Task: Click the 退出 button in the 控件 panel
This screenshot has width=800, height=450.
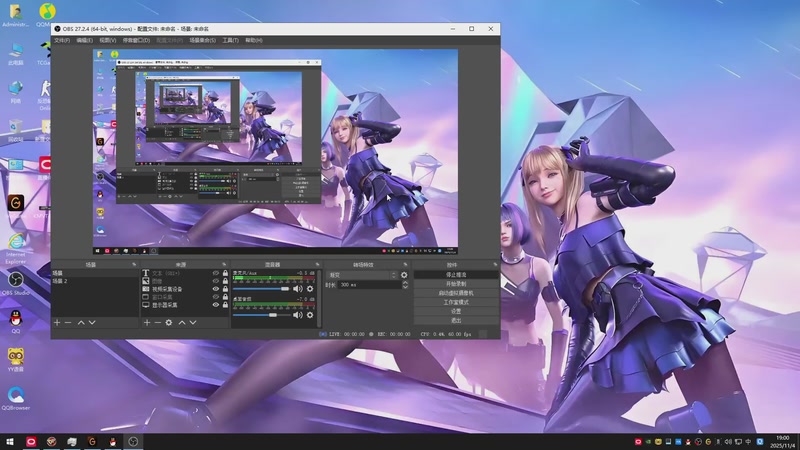Action: (456, 320)
